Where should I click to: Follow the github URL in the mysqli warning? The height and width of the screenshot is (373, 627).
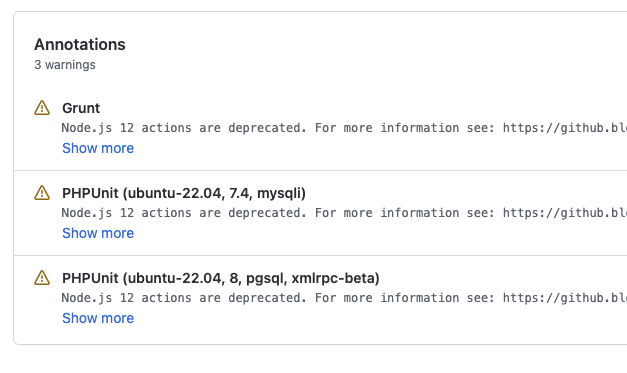coord(565,213)
